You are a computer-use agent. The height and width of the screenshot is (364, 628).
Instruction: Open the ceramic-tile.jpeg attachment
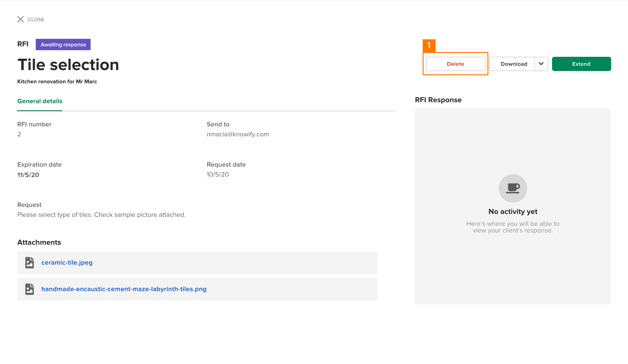pos(67,262)
